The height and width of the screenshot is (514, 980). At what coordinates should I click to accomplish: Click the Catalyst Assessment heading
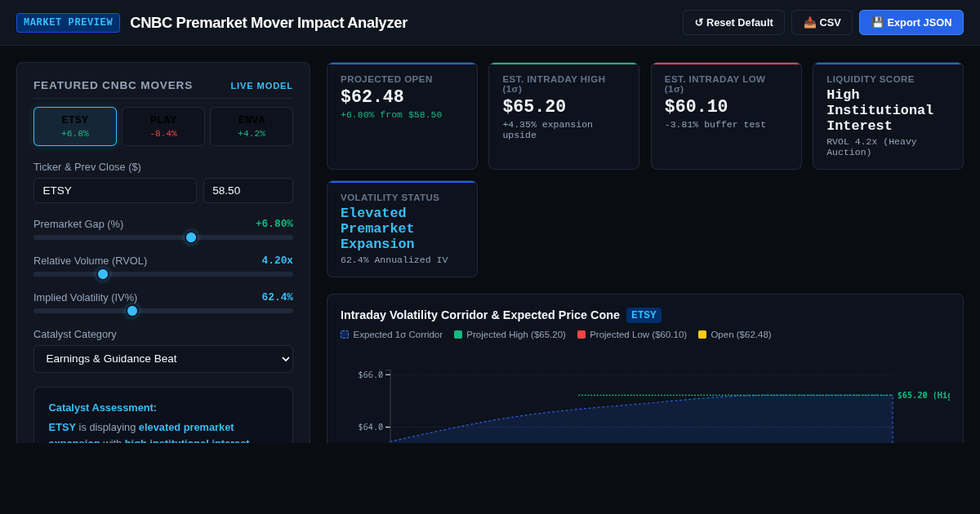click(103, 407)
